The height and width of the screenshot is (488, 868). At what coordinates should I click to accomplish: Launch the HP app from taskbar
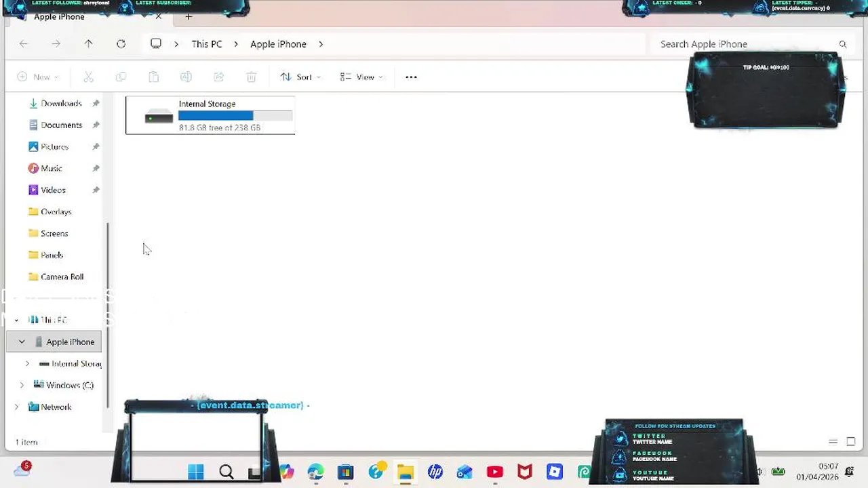tap(435, 472)
